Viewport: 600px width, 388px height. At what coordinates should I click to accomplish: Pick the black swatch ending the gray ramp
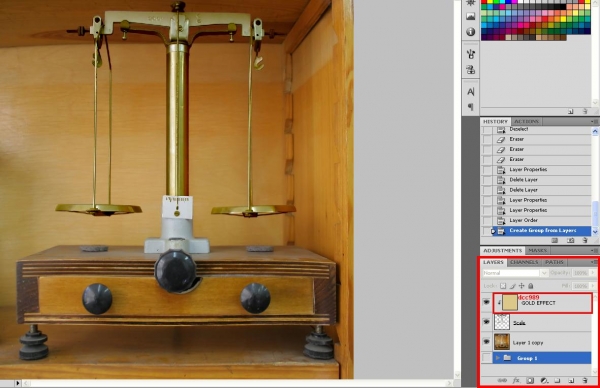click(x=562, y=7)
